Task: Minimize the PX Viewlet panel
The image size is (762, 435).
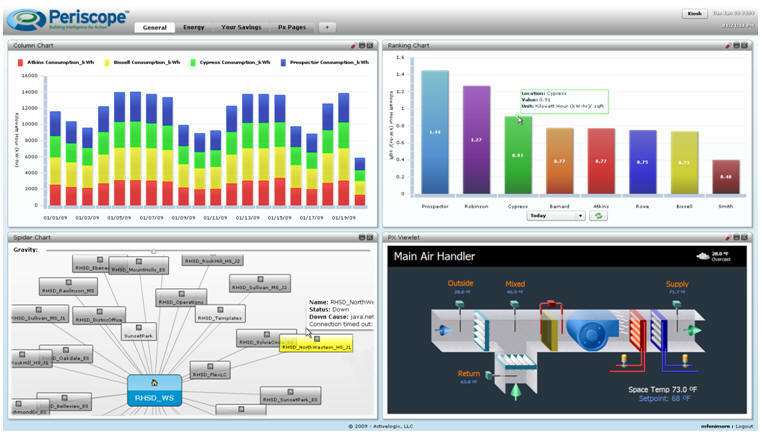Action: click(737, 238)
